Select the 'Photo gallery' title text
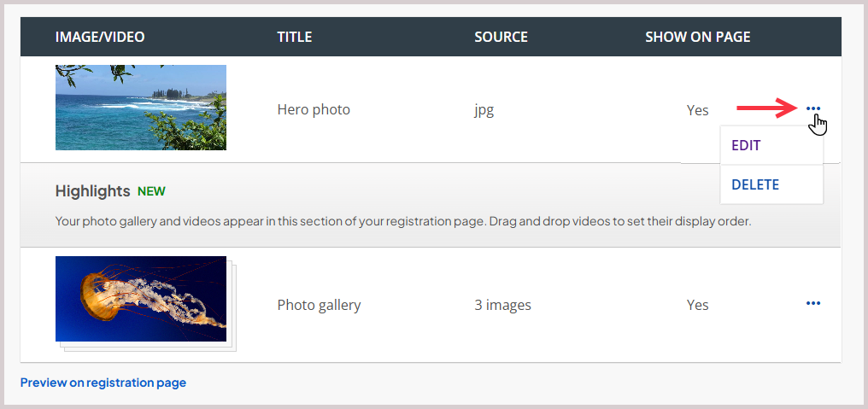Image resolution: width=868 pixels, height=409 pixels. click(x=319, y=305)
